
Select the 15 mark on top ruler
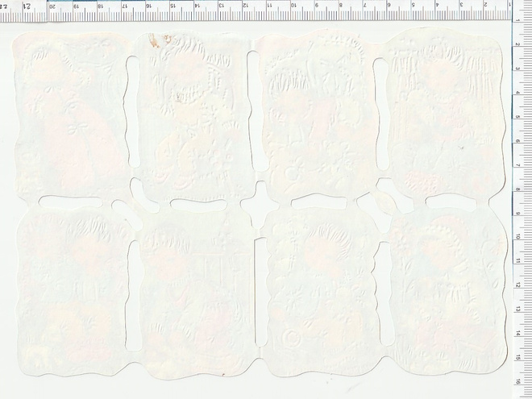pyautogui.click(x=172, y=6)
